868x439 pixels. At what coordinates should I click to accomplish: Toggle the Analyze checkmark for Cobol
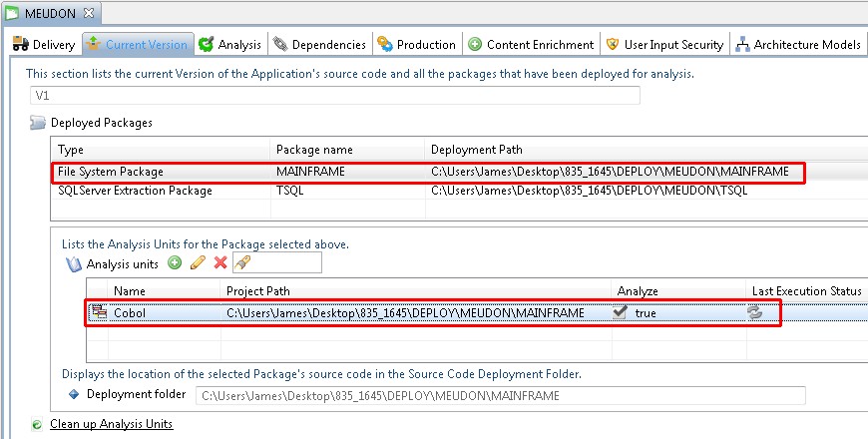click(620, 312)
